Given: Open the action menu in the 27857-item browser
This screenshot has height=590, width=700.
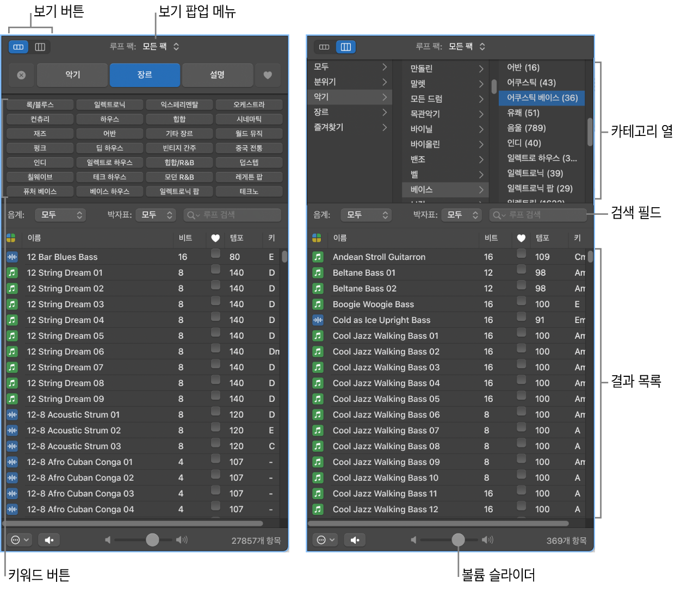Looking at the screenshot, I should tap(20, 540).
